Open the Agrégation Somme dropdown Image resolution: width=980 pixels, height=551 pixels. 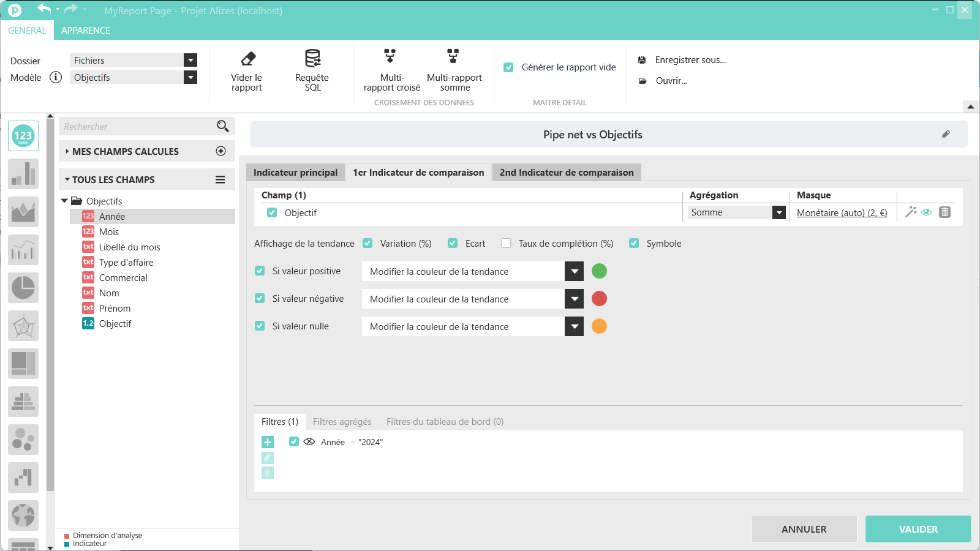click(778, 212)
